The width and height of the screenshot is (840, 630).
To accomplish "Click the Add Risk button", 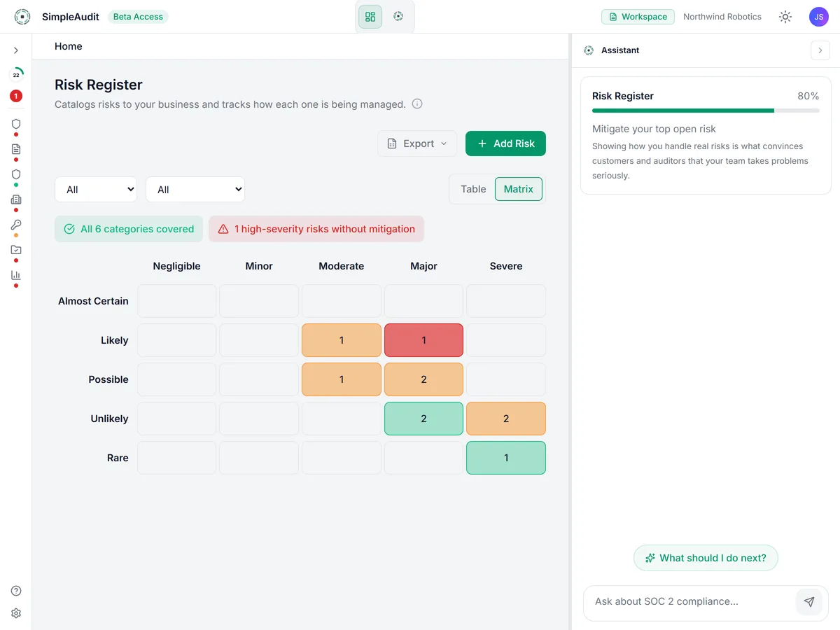I will (505, 143).
